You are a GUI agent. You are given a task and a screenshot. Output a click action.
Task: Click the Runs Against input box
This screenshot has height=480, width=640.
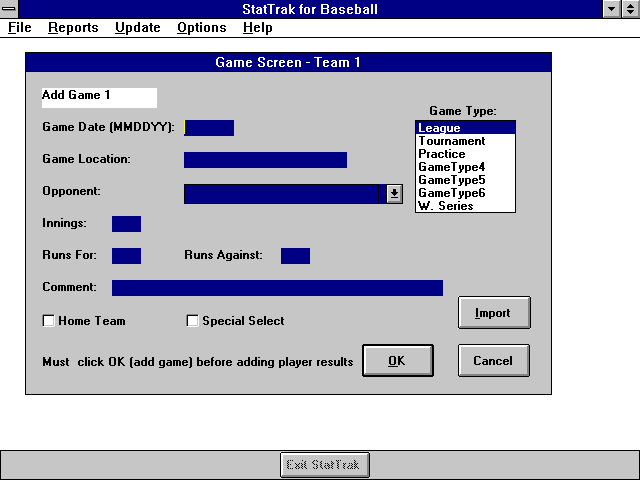point(295,256)
